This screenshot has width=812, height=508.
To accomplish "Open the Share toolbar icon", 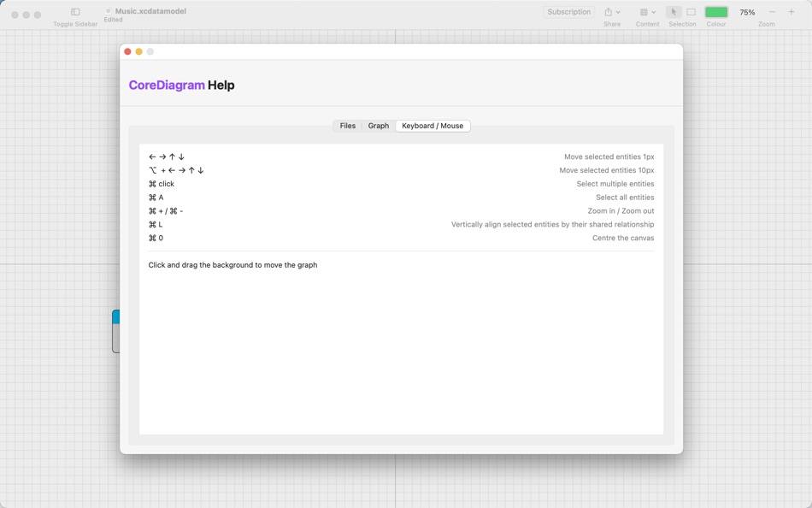I will [x=612, y=12].
